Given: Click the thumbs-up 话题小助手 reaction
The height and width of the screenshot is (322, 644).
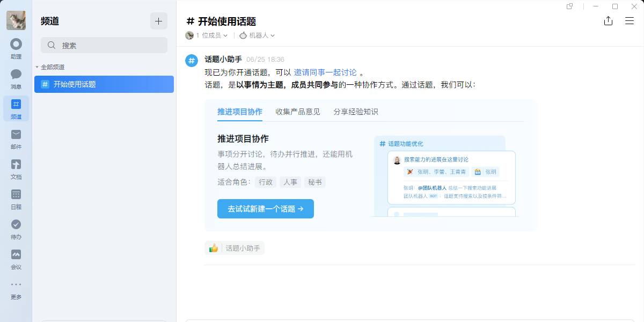Looking at the screenshot, I should point(235,248).
